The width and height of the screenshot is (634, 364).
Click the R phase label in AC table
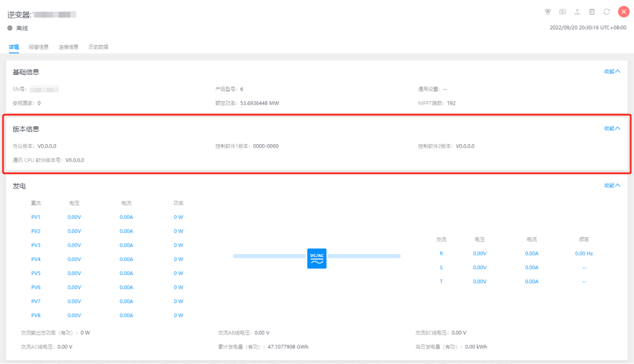tap(441, 254)
